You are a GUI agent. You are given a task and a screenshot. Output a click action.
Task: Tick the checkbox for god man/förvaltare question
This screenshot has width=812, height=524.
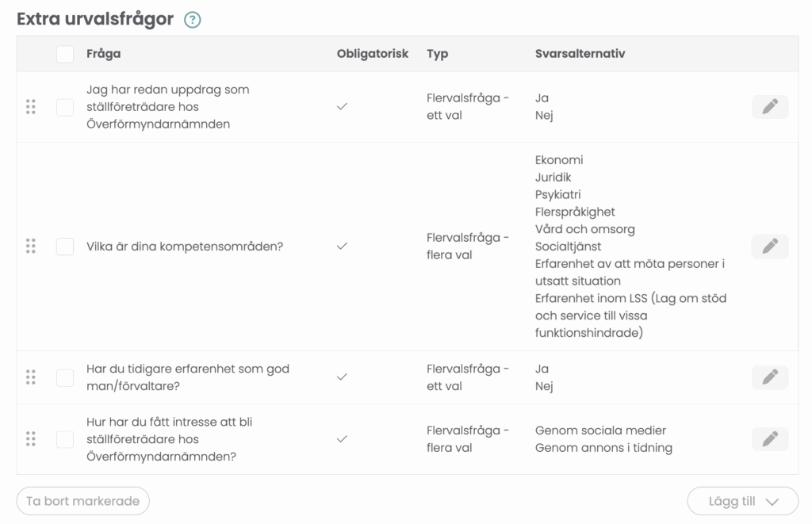coord(65,377)
